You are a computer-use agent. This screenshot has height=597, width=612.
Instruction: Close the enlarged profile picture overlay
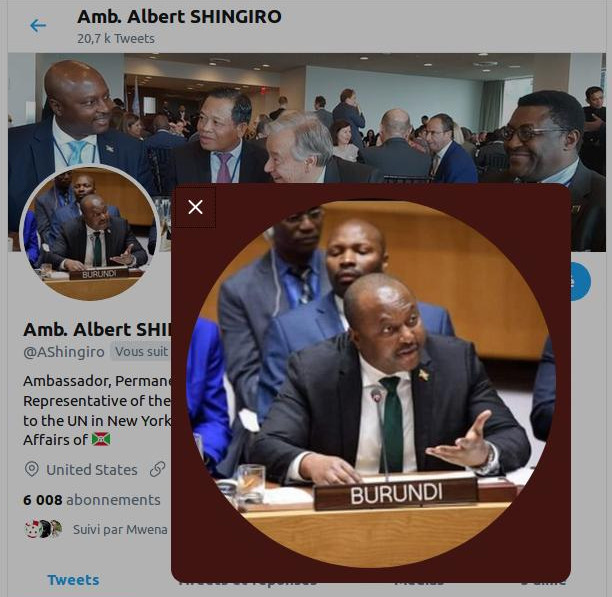195,207
